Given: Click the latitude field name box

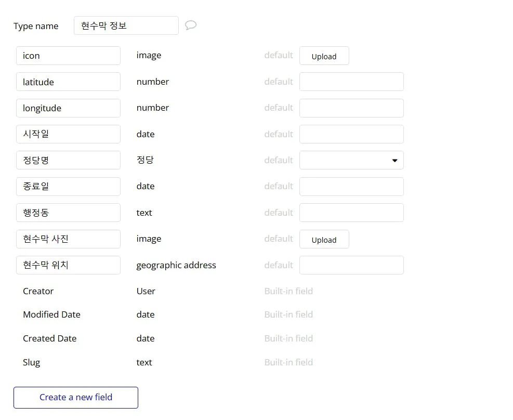Looking at the screenshot, I should tap(68, 82).
